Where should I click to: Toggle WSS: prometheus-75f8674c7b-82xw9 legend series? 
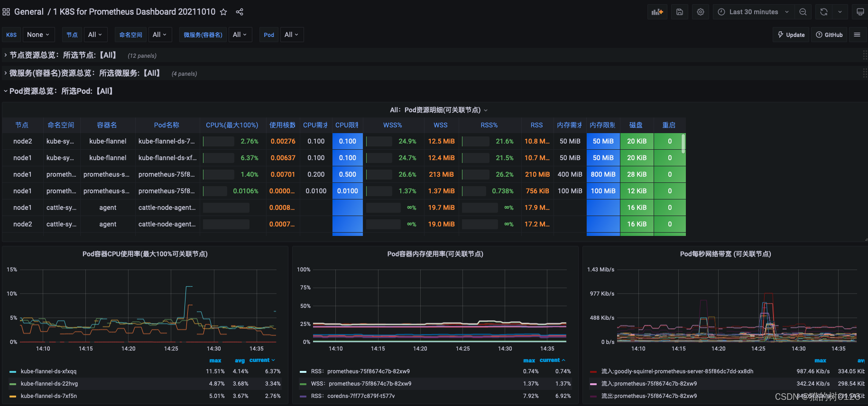361,384
